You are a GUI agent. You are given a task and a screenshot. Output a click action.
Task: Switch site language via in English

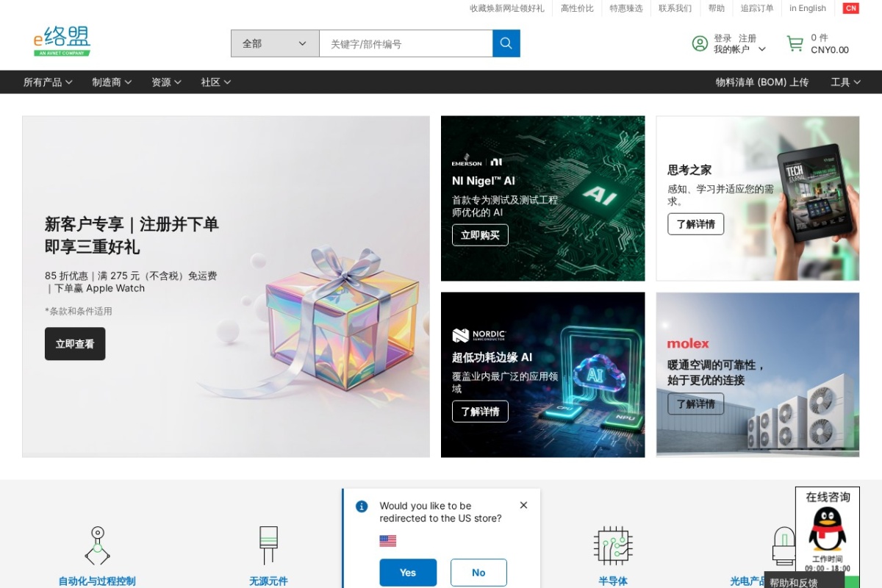tap(808, 8)
